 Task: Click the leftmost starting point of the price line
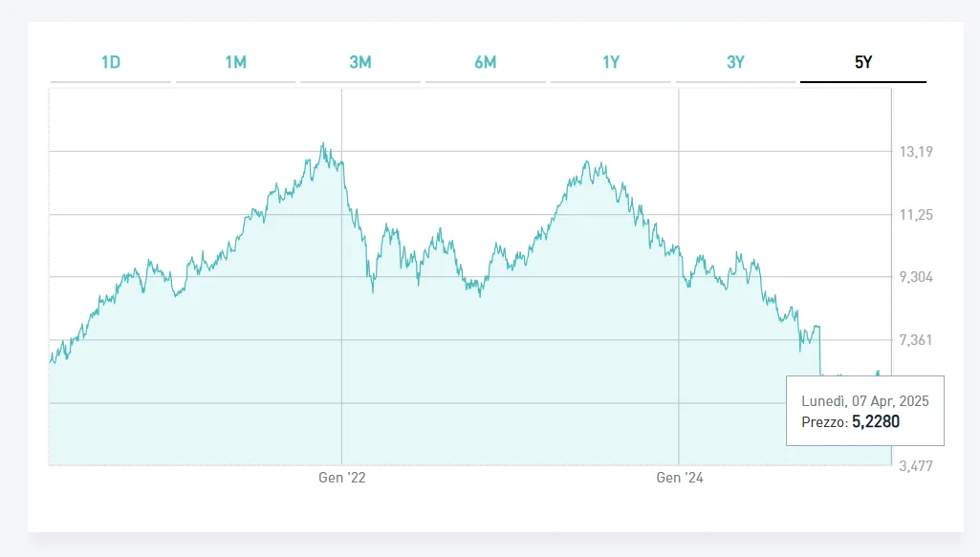point(51,357)
